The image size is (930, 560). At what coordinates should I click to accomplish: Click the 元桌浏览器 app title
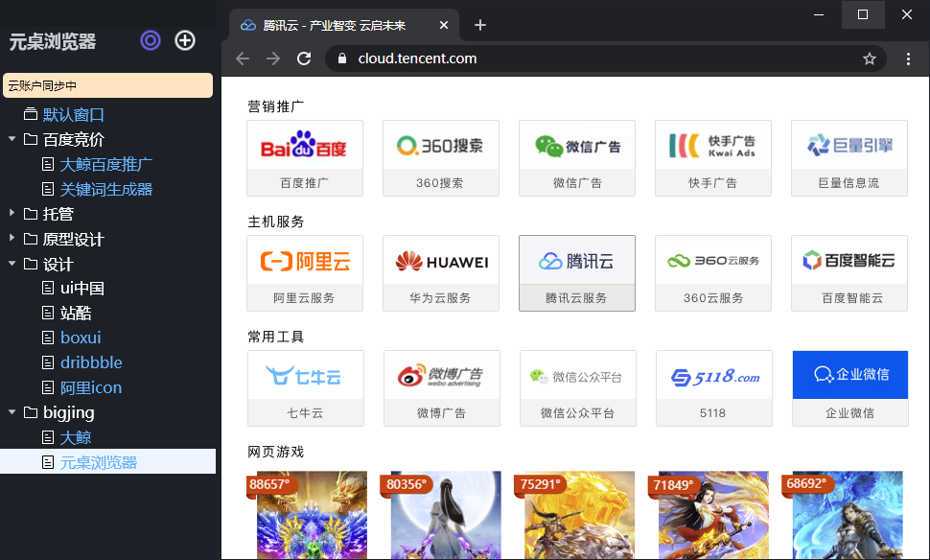click(x=53, y=41)
